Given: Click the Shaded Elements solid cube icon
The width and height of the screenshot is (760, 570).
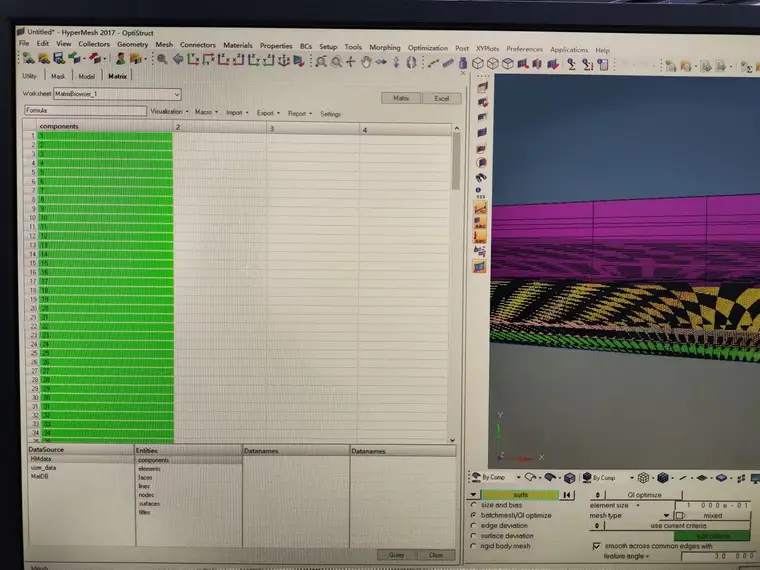Looking at the screenshot, I should 663,478.
